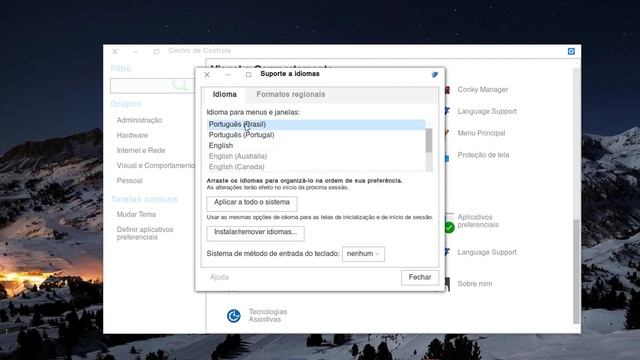The height and width of the screenshot is (360, 640).
Task: Maximize the Suporte a idiomas dialog
Action: (249, 75)
